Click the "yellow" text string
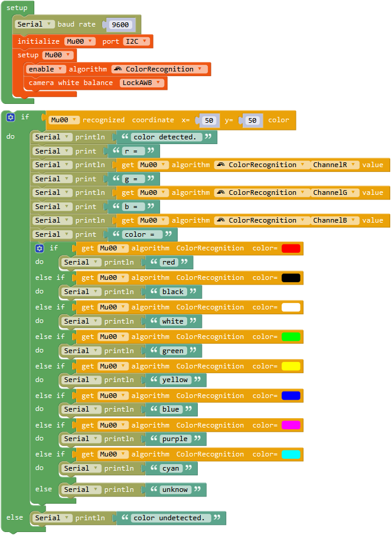The height and width of the screenshot is (535, 392). pyautogui.click(x=175, y=380)
